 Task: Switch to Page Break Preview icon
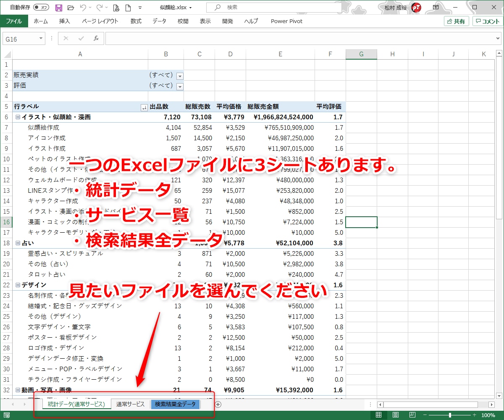(x=412, y=415)
